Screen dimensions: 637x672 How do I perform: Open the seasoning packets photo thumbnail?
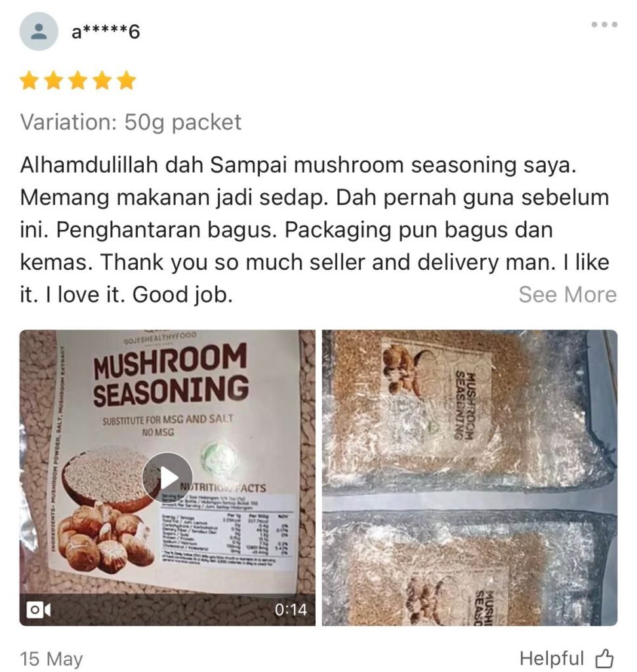point(470,478)
